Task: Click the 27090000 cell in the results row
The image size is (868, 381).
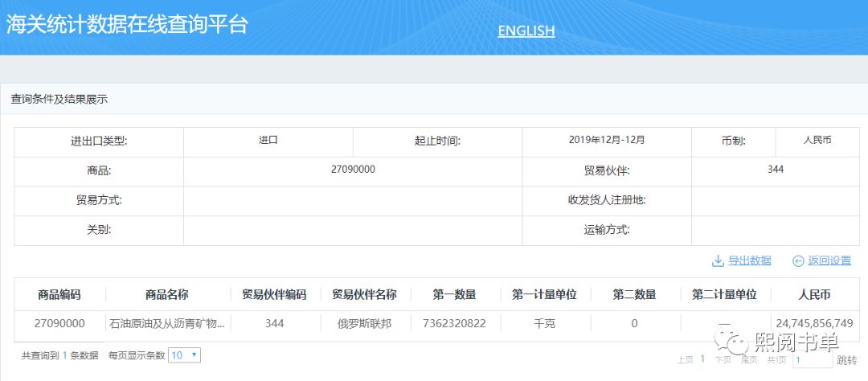Action: 59,323
